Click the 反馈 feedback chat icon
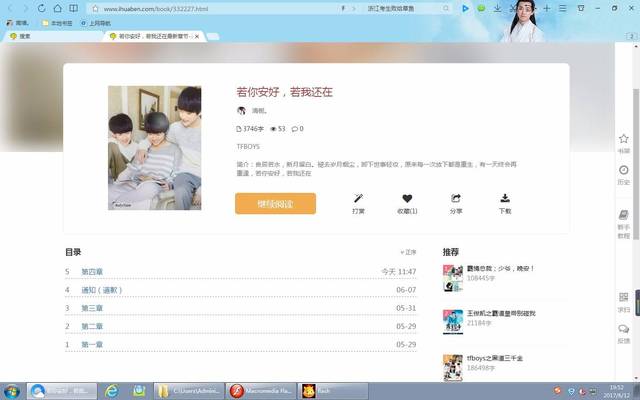The height and width of the screenshot is (400, 640). click(624, 330)
